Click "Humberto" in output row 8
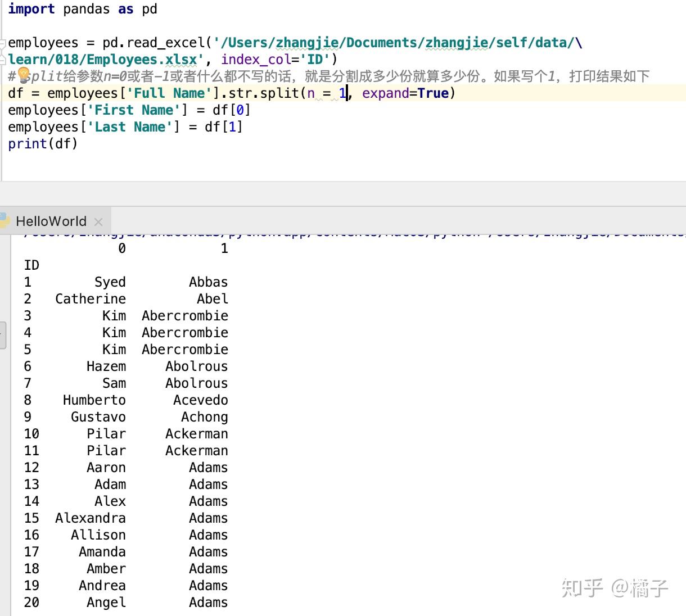Image resolution: width=686 pixels, height=616 pixels. pos(94,400)
